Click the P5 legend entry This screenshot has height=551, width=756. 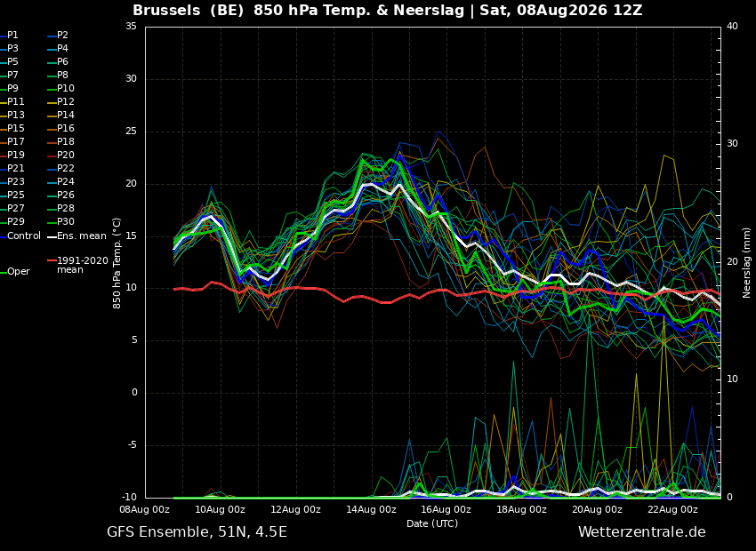(x=9, y=61)
